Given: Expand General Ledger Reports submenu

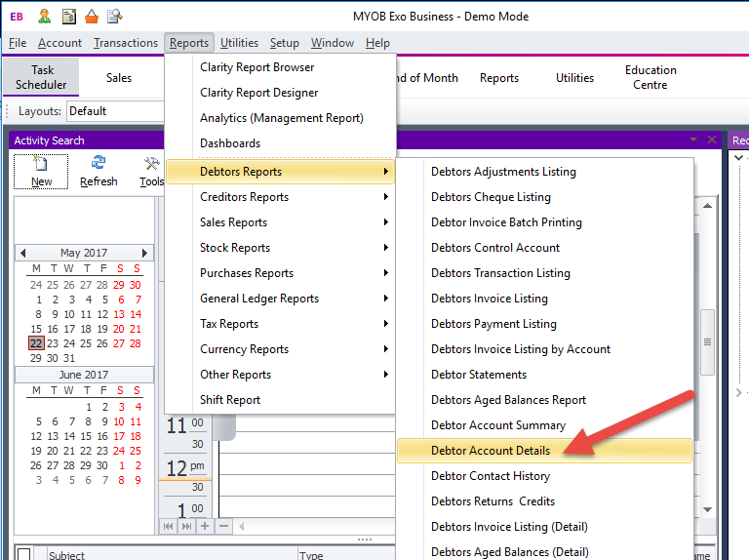Looking at the screenshot, I should 280,299.
